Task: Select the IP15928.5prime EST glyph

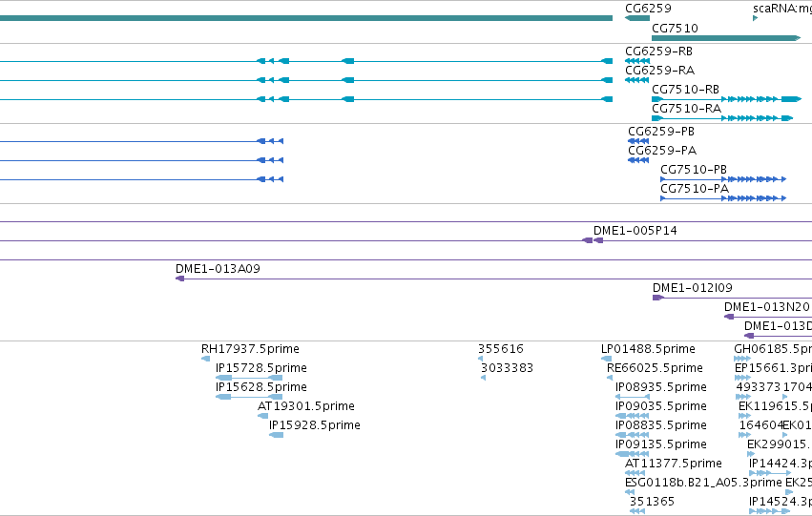Action: [276, 435]
